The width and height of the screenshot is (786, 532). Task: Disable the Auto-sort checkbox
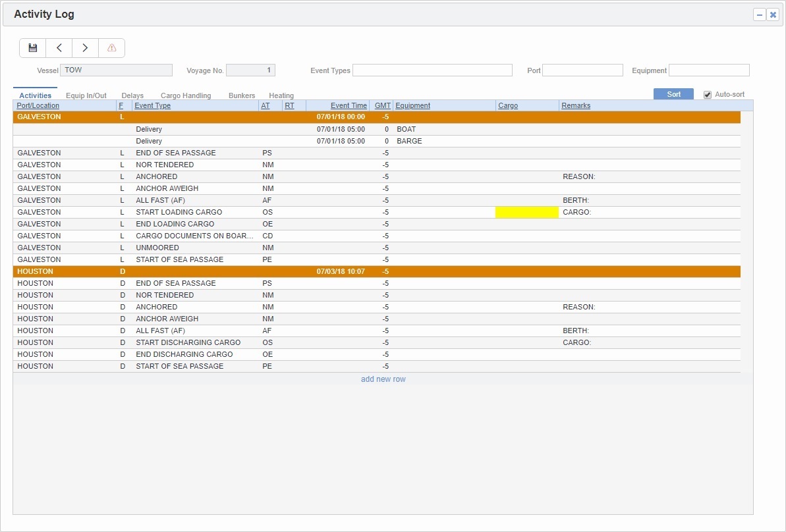(x=706, y=94)
